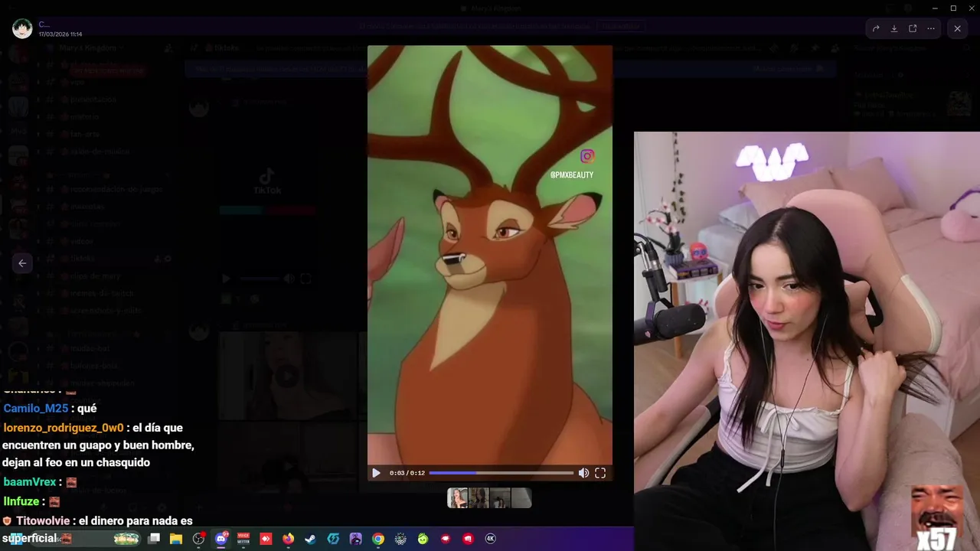Image resolution: width=980 pixels, height=551 pixels.
Task: Click the video timestamp 0:03 / 0:12
Action: tap(407, 473)
